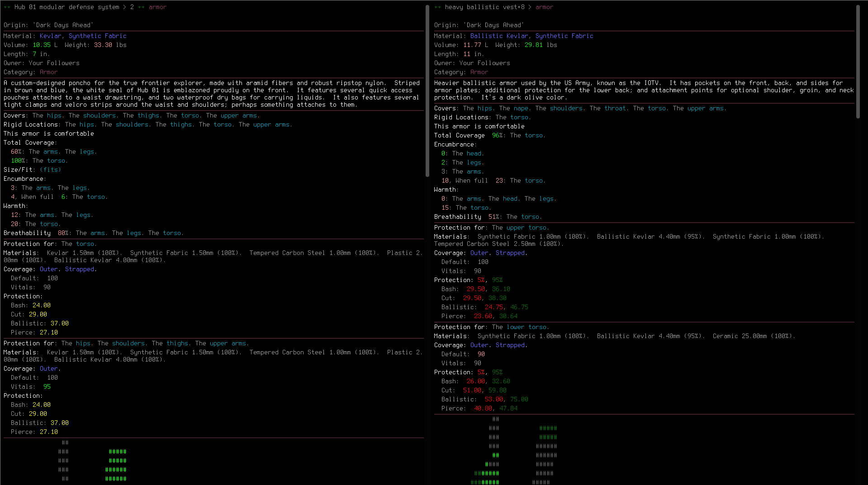Select warmth value 15 for the torso
The image size is (868, 485).
[445, 208]
